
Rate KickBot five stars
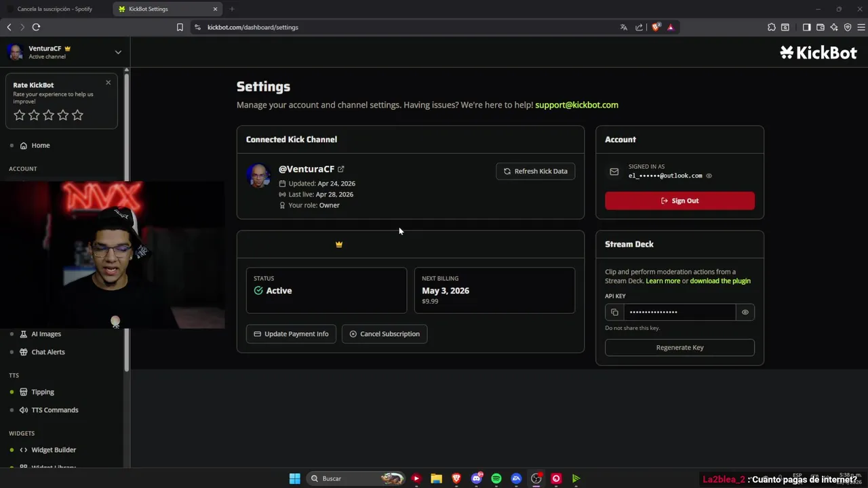pos(77,115)
